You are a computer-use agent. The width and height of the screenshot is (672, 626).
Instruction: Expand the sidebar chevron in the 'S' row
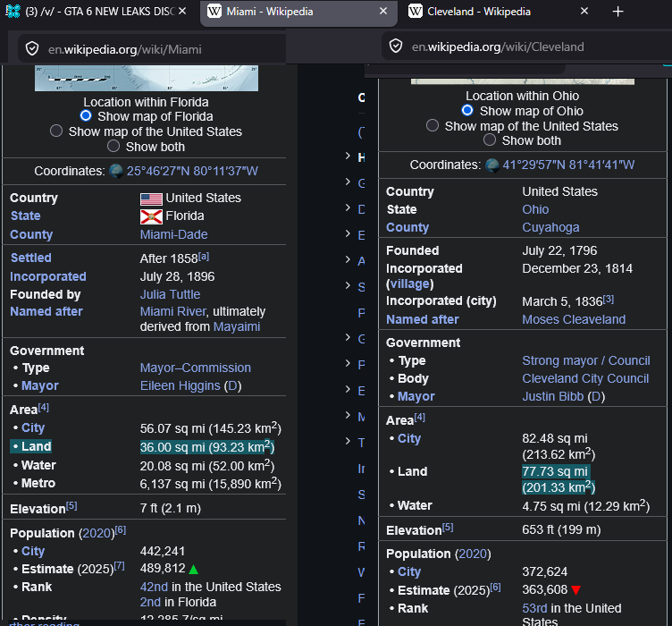348,285
